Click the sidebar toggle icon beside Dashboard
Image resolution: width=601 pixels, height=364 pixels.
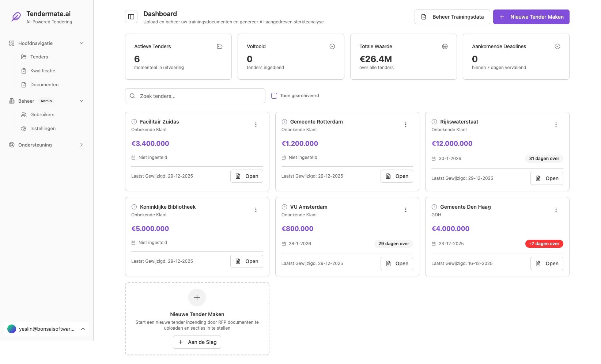pyautogui.click(x=131, y=17)
